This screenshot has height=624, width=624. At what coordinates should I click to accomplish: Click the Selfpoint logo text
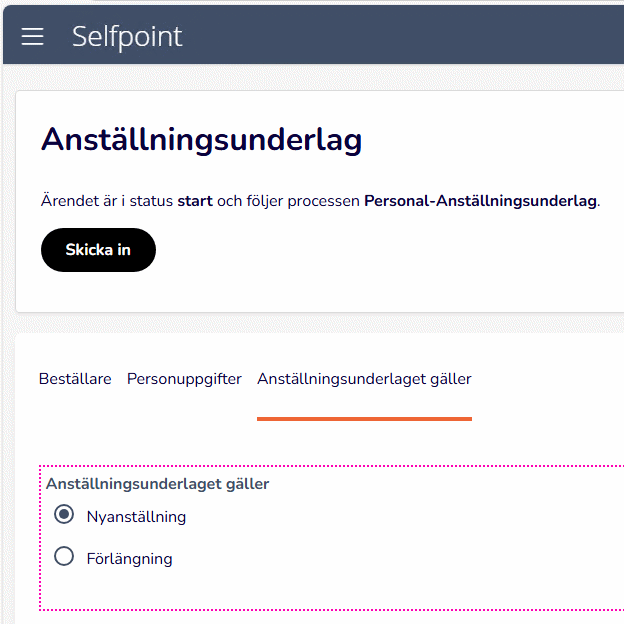click(x=127, y=37)
